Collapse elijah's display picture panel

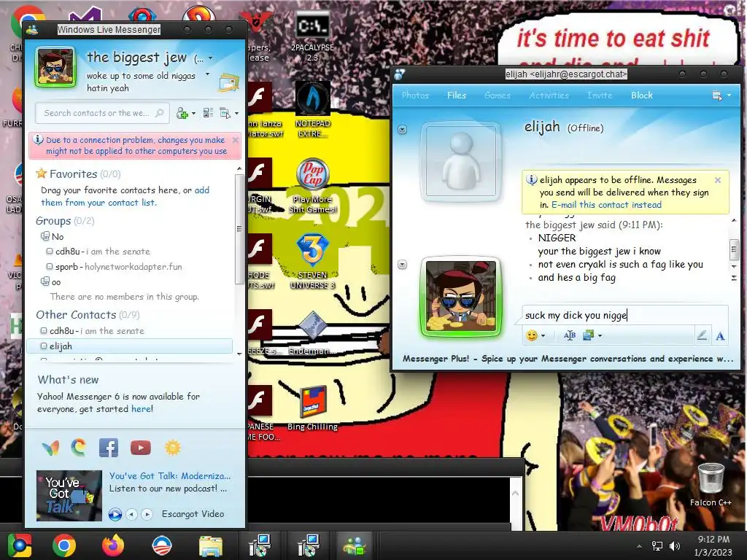click(403, 130)
